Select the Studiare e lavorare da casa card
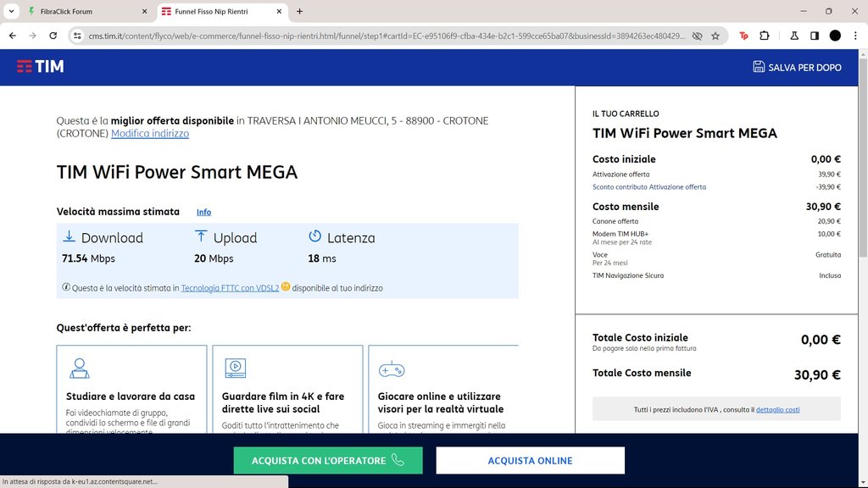This screenshot has height=488, width=868. click(x=131, y=390)
